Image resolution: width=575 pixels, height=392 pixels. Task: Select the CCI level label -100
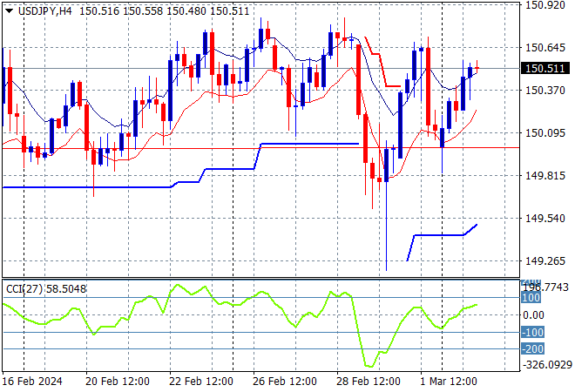click(x=532, y=332)
